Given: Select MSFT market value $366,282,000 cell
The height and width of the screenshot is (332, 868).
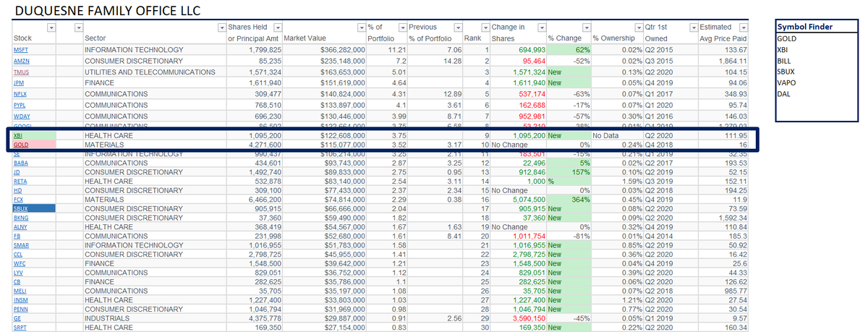Looking at the screenshot, I should coord(324,50).
